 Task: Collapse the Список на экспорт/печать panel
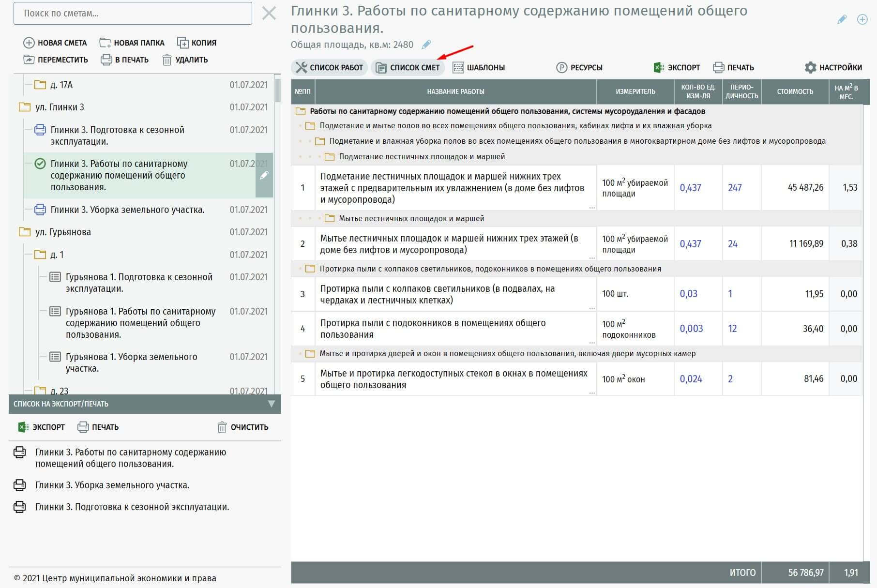click(x=271, y=404)
